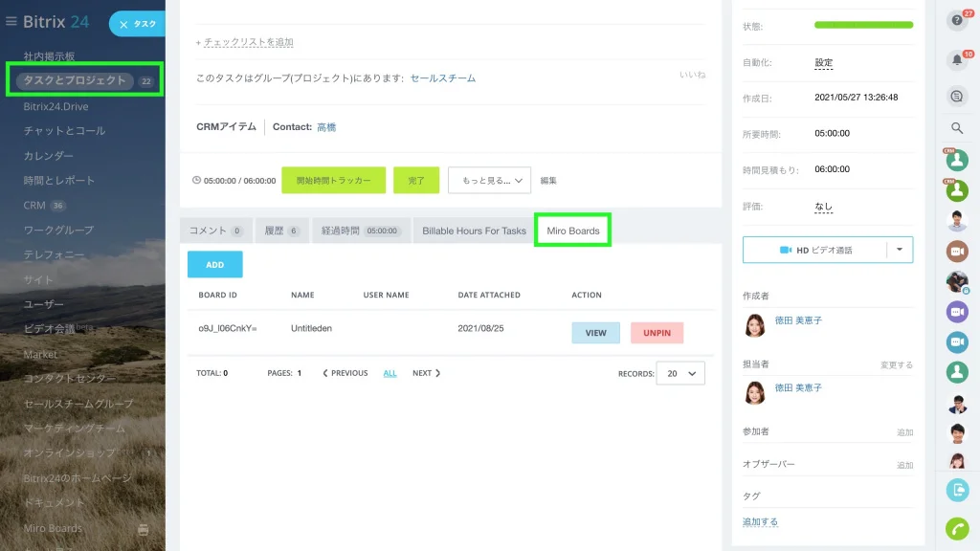The height and width of the screenshot is (551, 980).
Task: Click the 編集 edit link
Action: (x=548, y=181)
